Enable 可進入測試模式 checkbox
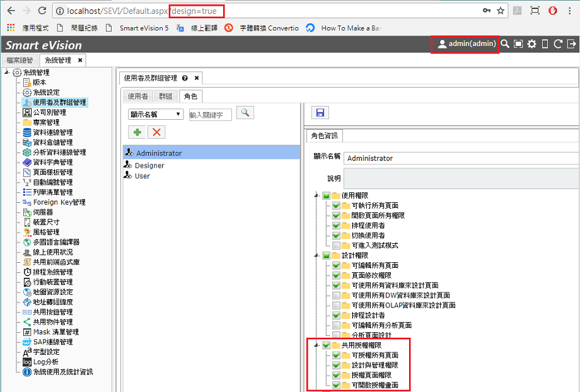The image size is (580, 392). click(336, 246)
